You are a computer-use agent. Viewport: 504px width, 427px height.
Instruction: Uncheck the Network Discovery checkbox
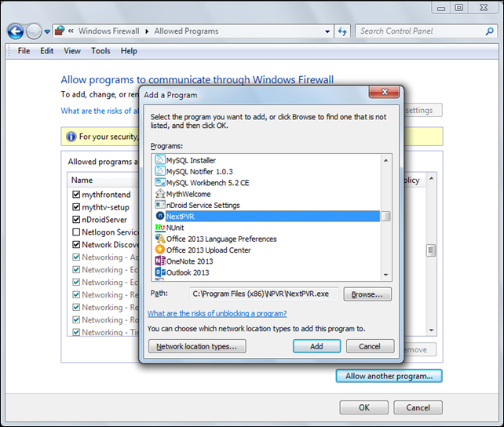point(76,244)
